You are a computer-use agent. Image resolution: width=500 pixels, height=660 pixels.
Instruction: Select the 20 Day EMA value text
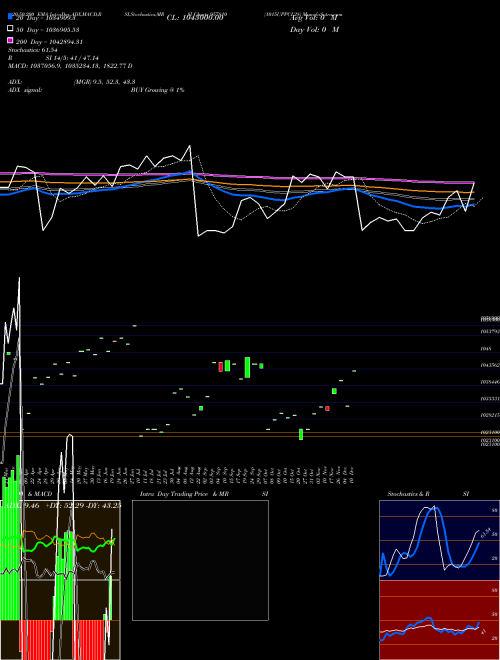coord(45,18)
